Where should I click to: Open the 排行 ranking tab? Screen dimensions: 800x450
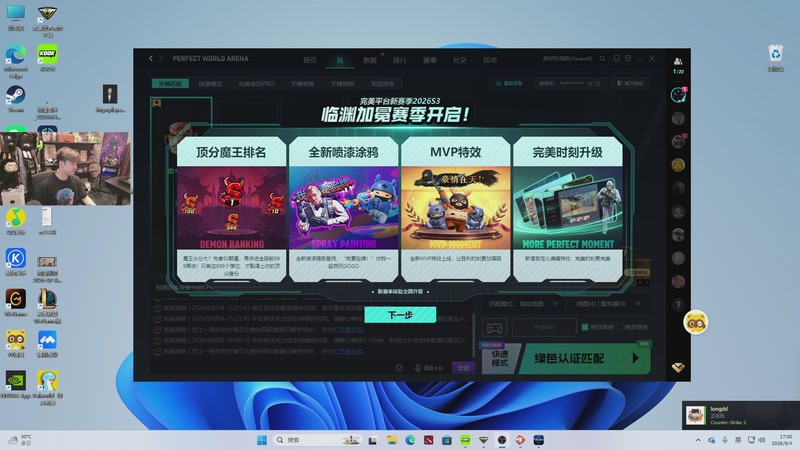click(399, 60)
